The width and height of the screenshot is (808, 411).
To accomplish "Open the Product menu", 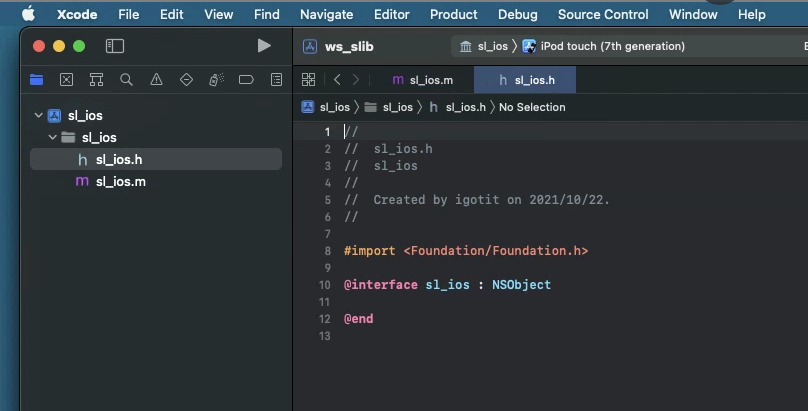I will click(453, 14).
